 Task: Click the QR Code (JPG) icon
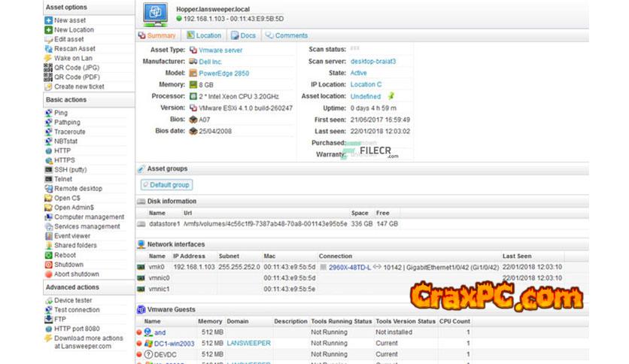point(49,67)
